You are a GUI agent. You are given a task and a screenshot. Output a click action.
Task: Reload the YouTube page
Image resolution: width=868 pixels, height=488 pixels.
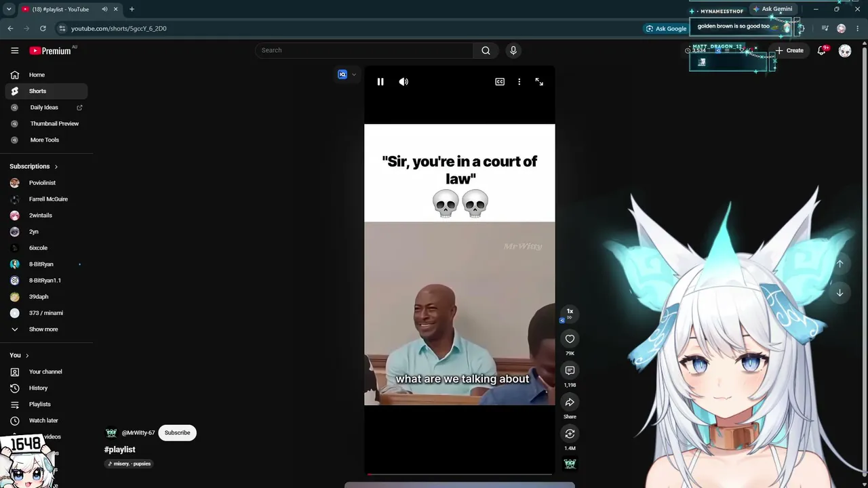point(43,28)
